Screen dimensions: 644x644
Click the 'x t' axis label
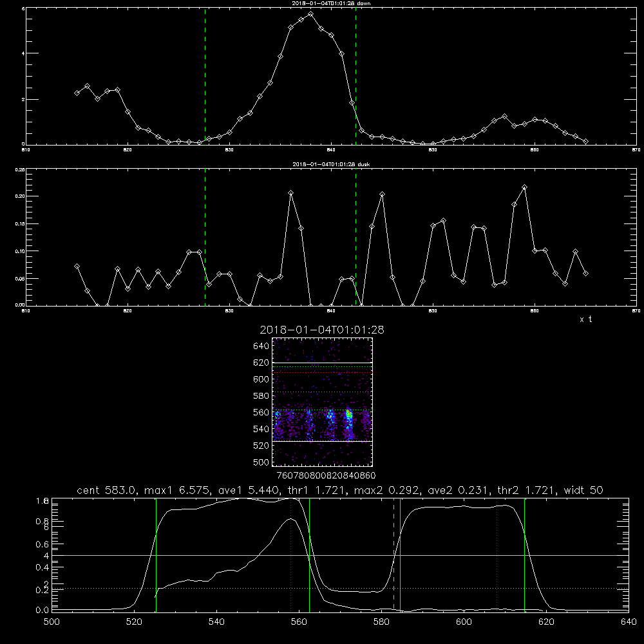[x=585, y=319]
